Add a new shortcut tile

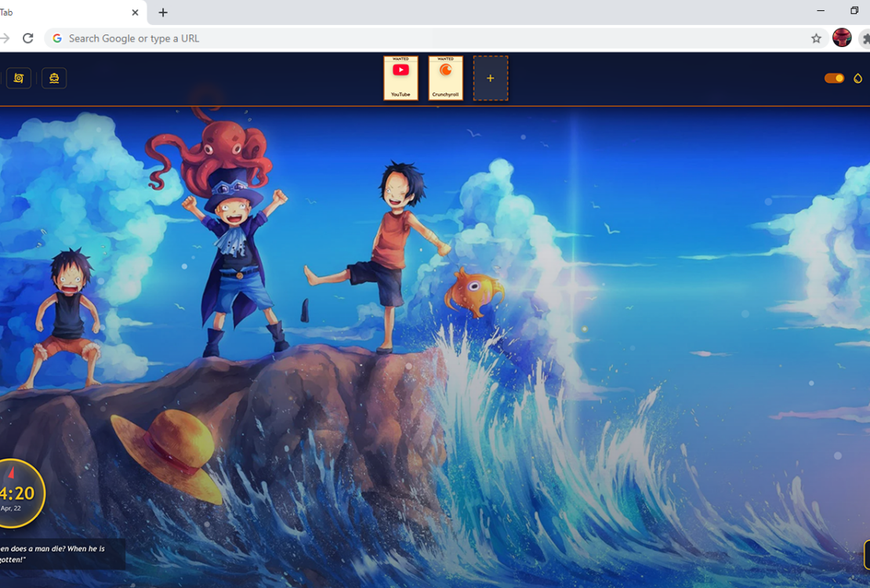tap(491, 78)
